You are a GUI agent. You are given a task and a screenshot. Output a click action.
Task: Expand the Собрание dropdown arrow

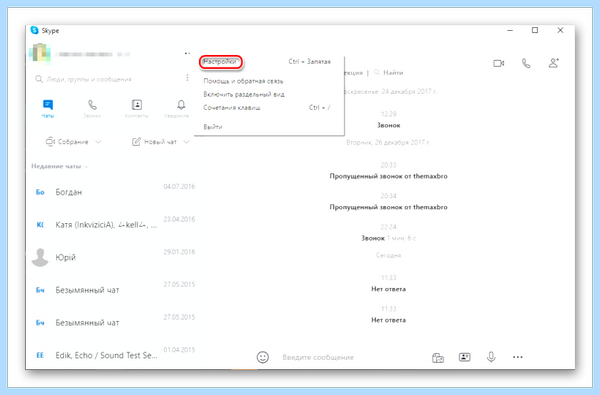click(x=98, y=142)
